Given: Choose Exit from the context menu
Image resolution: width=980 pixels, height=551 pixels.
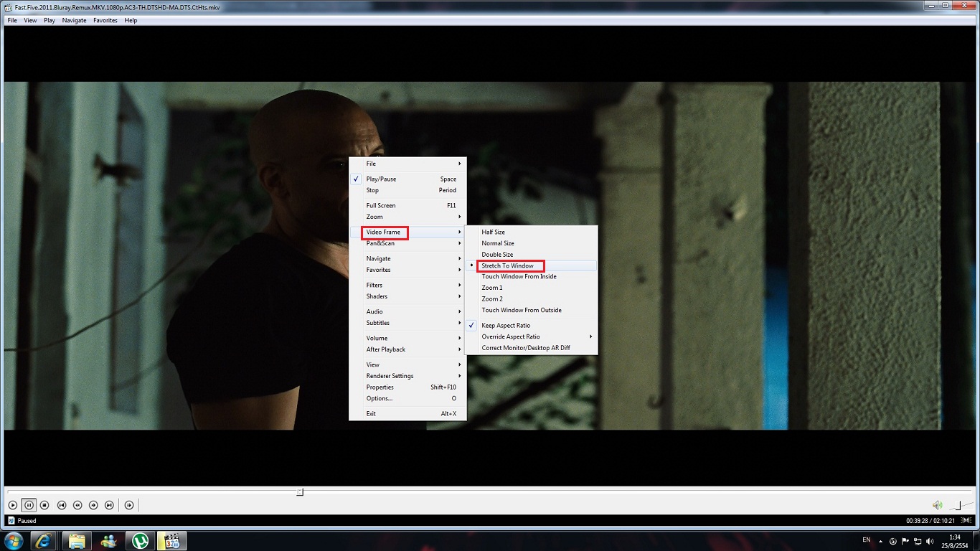Looking at the screenshot, I should 407,413.
